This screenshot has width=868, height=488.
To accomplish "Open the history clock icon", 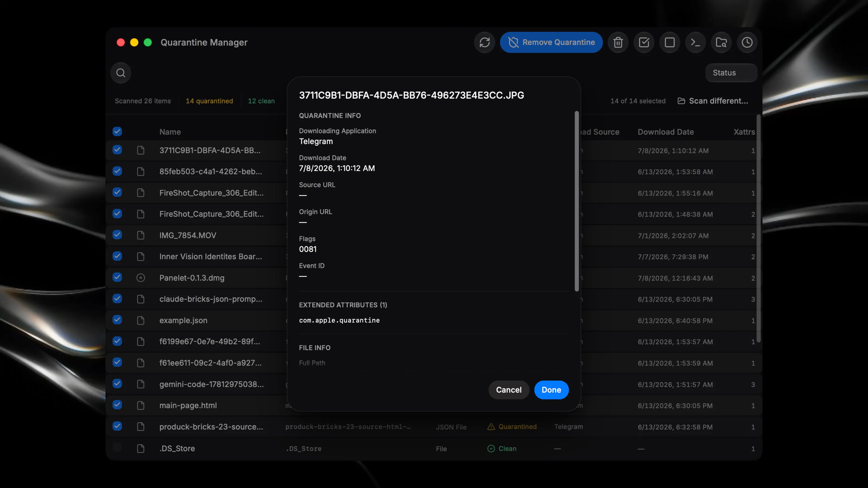I will pos(747,43).
